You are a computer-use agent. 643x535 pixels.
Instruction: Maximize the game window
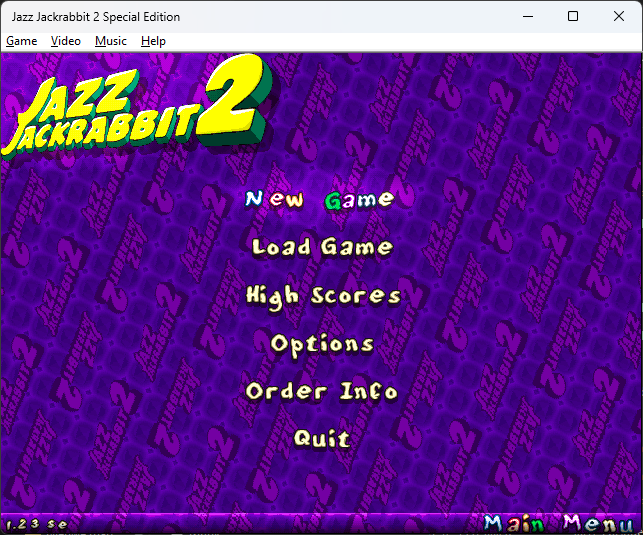click(x=573, y=16)
